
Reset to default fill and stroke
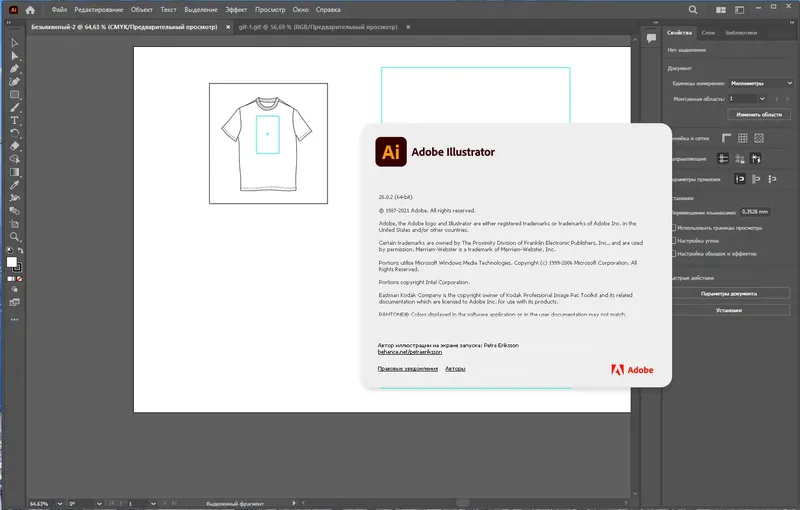10,250
